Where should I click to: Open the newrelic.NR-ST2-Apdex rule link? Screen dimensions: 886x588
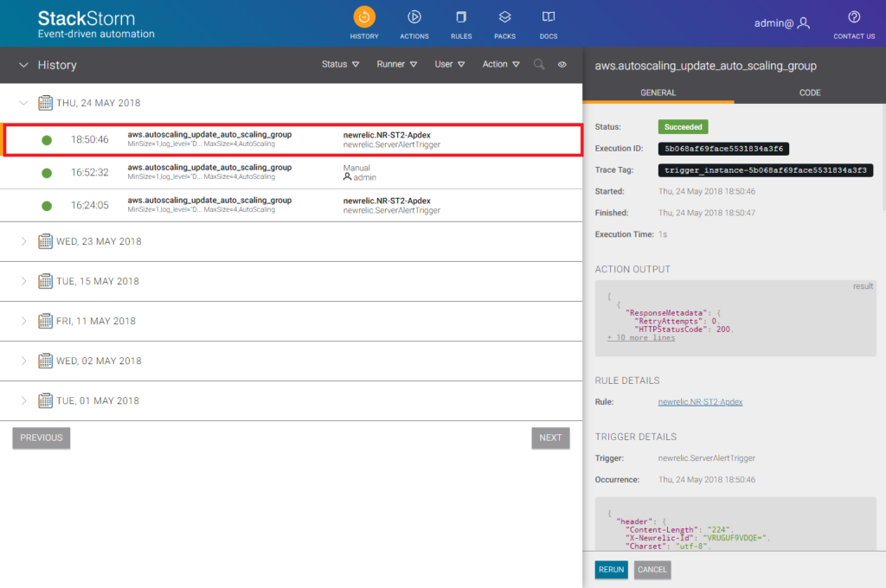pyautogui.click(x=700, y=402)
